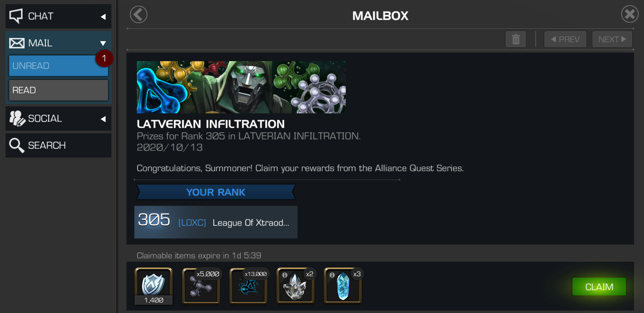
Task: Click the Latverian Infiltration banner image
Action: [241, 87]
